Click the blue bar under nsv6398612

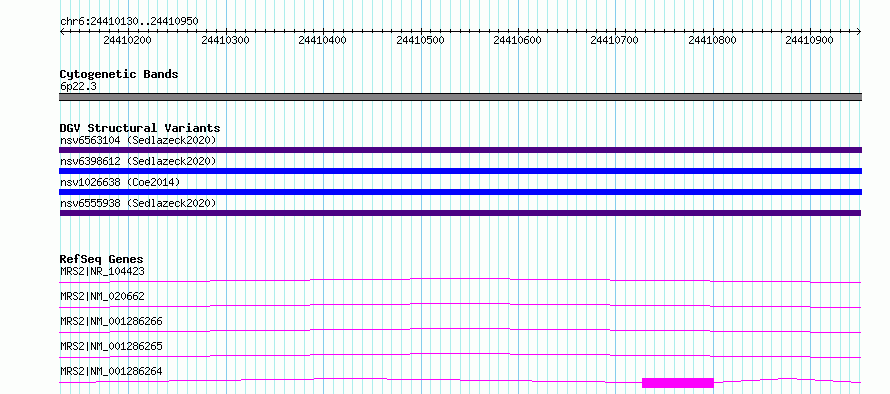pyautogui.click(x=460, y=171)
